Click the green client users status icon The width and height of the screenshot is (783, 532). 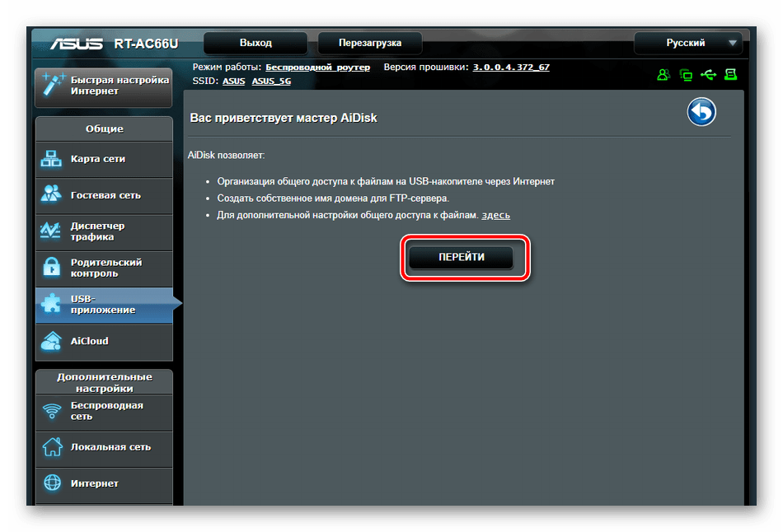pyautogui.click(x=663, y=75)
